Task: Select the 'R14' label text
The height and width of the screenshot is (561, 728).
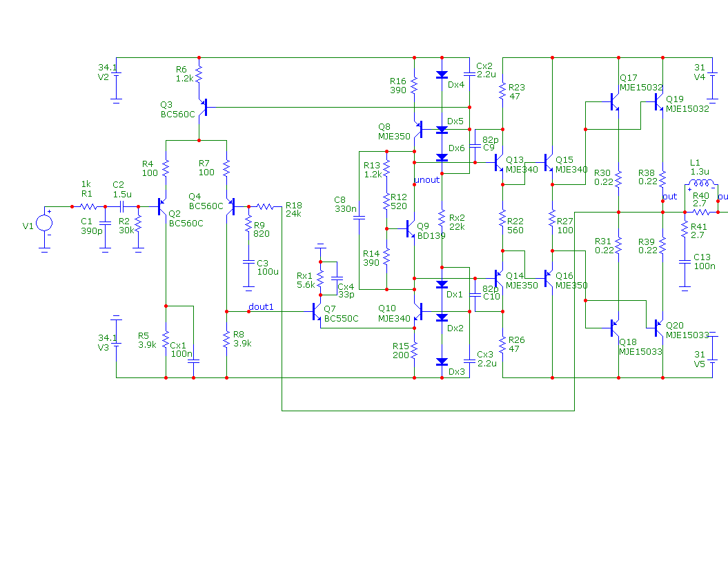Action: (371, 253)
